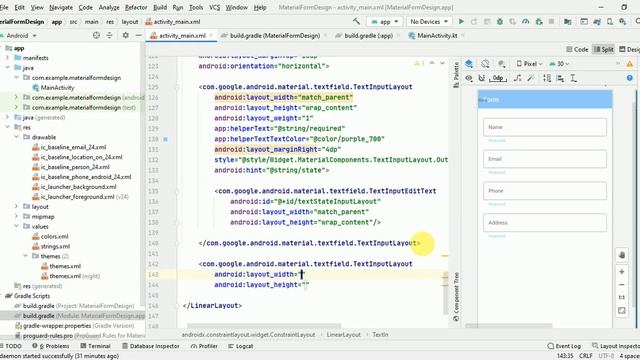Image resolution: width=640 pixels, height=360 pixels.
Task: Open AVD Manager phone icon
Action: tap(610, 21)
